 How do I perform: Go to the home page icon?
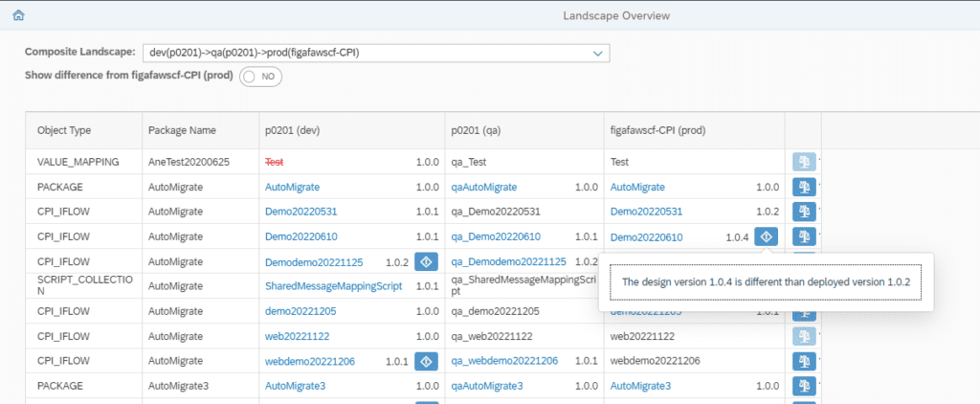point(18,14)
